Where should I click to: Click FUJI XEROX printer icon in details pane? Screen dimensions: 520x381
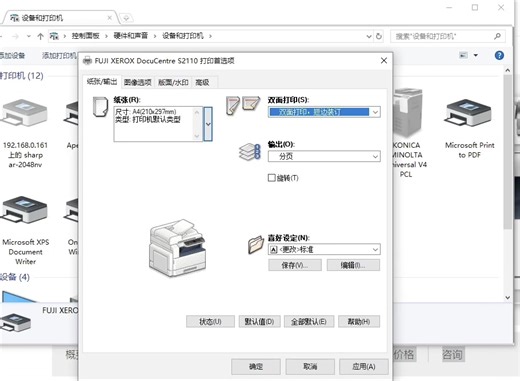(15, 321)
